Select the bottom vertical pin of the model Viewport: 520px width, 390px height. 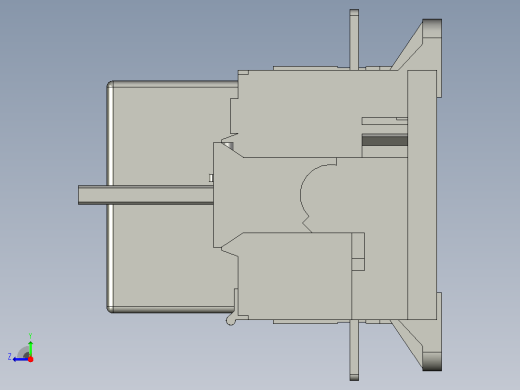tap(354, 350)
